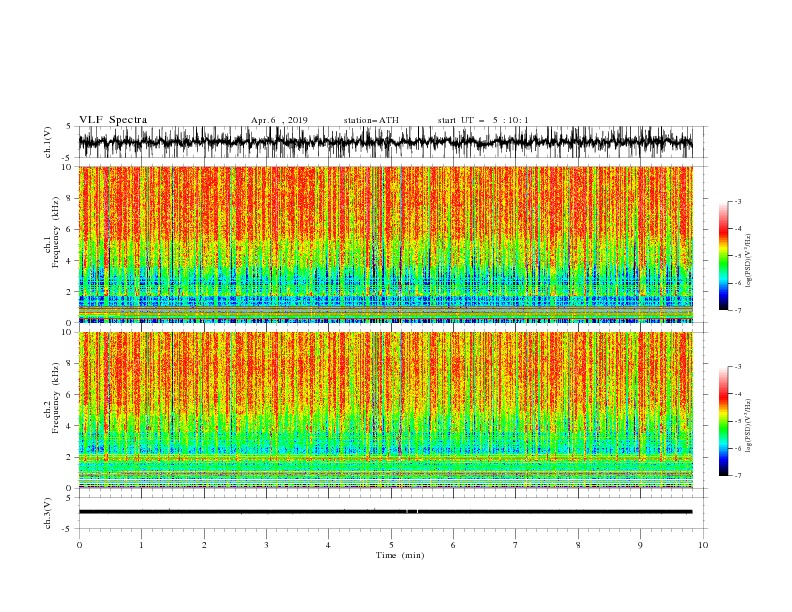Select the "Time (min)" axis title
This screenshot has height=612, width=792.
400,555
